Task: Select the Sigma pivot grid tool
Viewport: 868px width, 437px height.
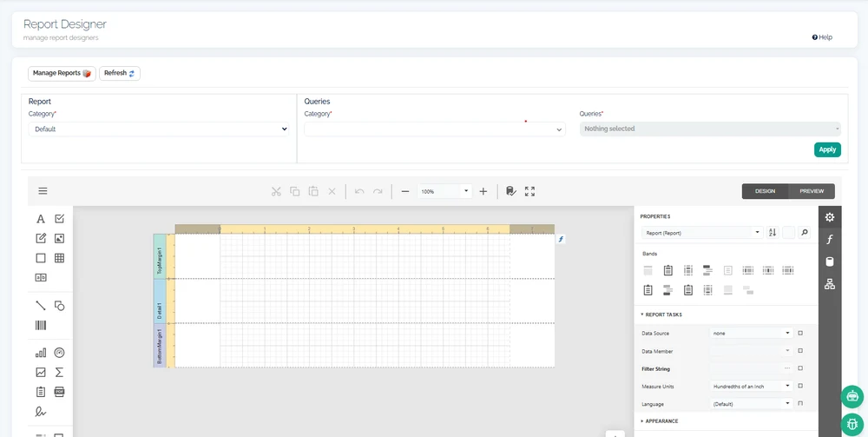Action: tap(59, 372)
